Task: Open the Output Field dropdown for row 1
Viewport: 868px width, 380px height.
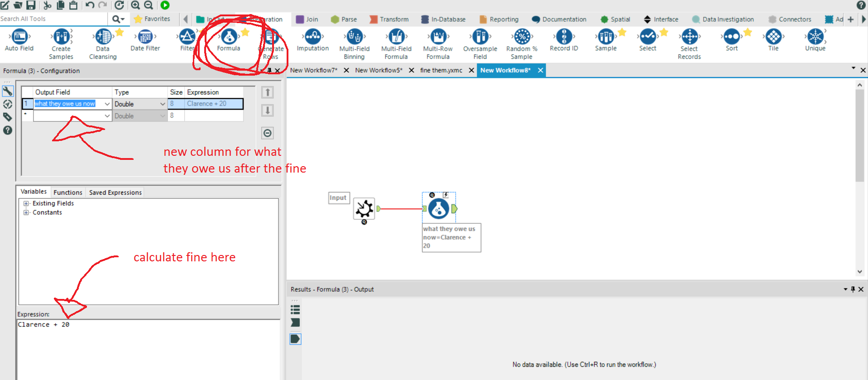Action: [107, 104]
